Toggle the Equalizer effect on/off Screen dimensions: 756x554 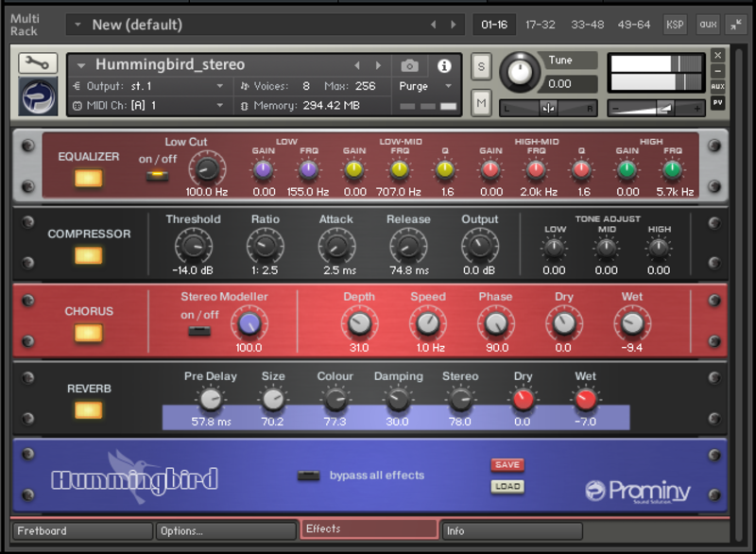[x=88, y=178]
